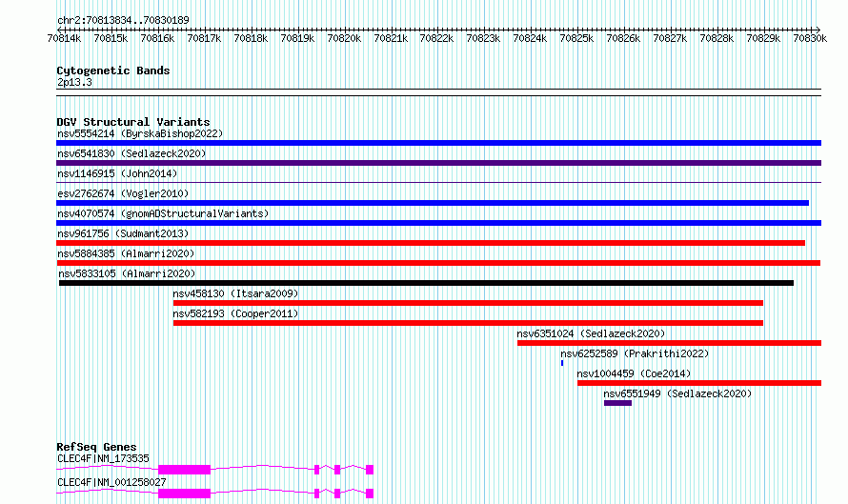Screen dimensions: 848x504
Task: Click the 2p13.3 band label
Action: point(74,82)
